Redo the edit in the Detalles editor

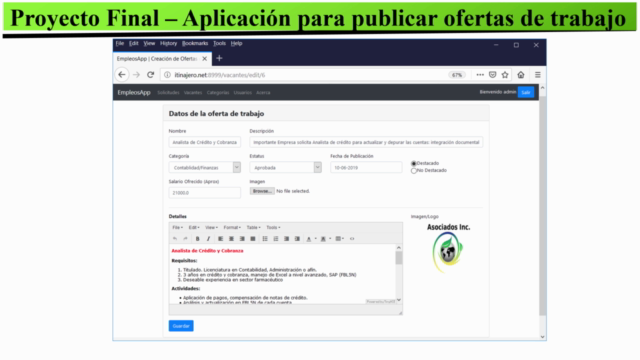tap(185, 239)
